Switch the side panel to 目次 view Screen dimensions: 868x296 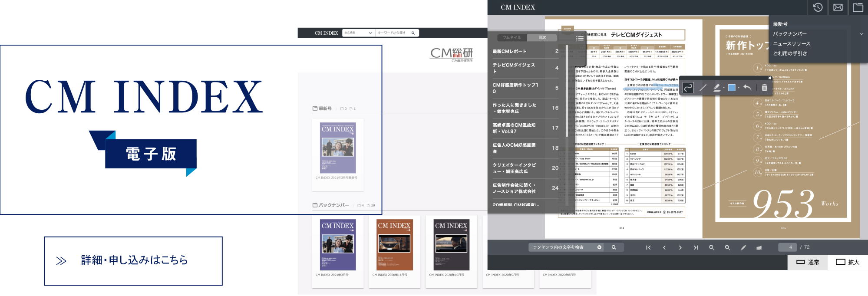tap(542, 38)
